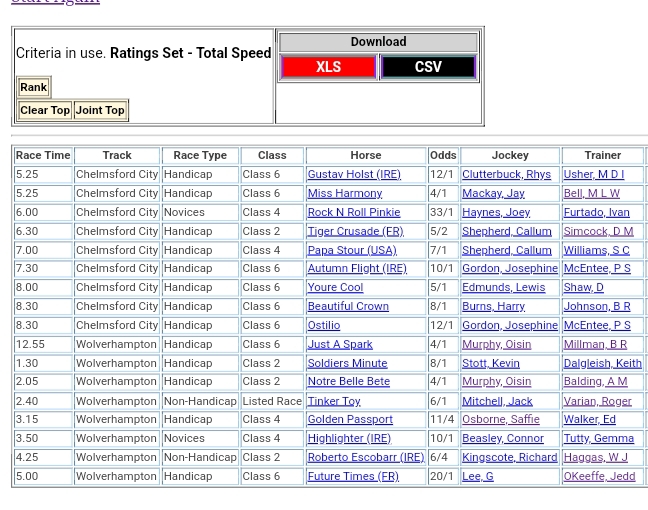
Task: View Rock N Roll Pinkie details
Action: click(353, 213)
